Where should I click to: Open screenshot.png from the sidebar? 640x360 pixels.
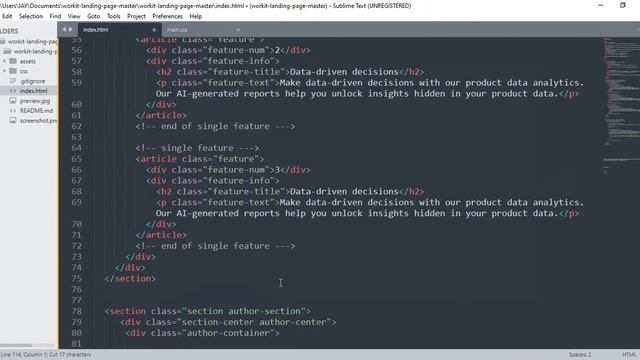click(38, 121)
